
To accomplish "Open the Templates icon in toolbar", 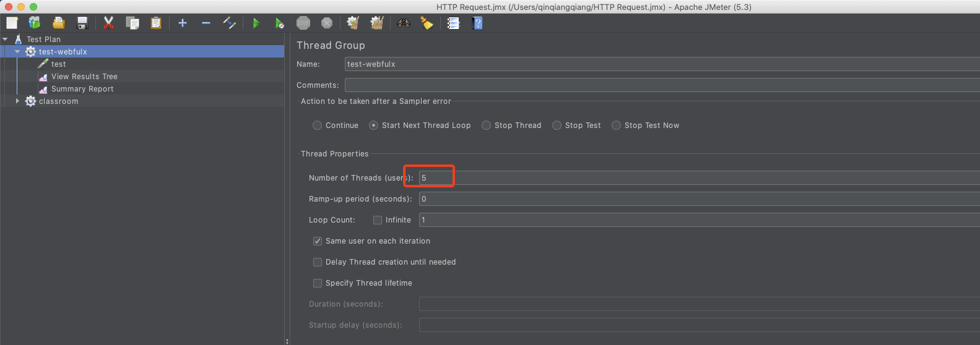I will point(35,23).
